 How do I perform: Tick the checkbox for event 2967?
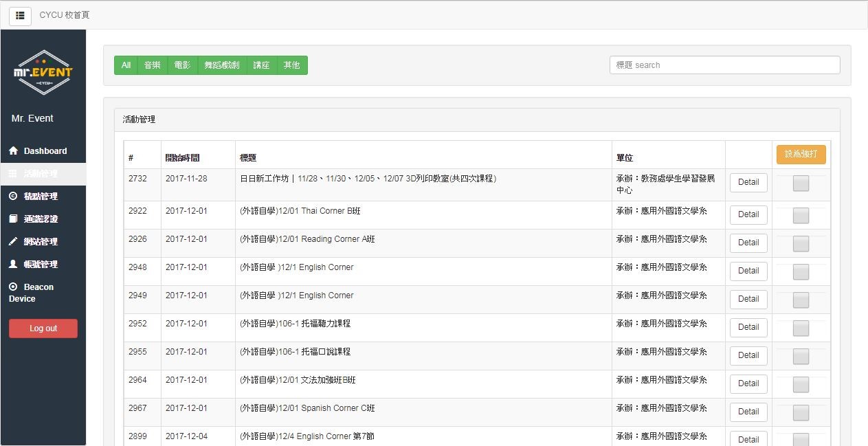801,413
